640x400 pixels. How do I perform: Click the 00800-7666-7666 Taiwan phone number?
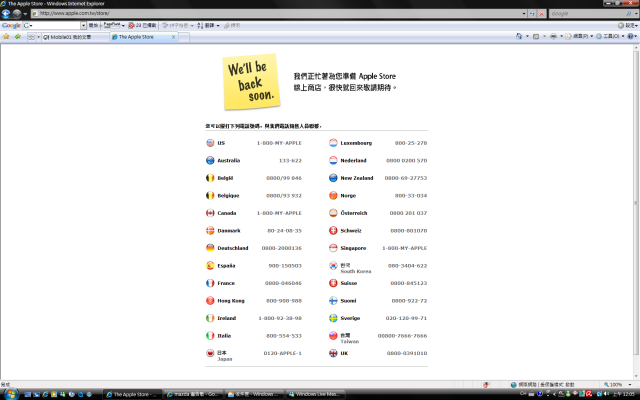pos(402,336)
